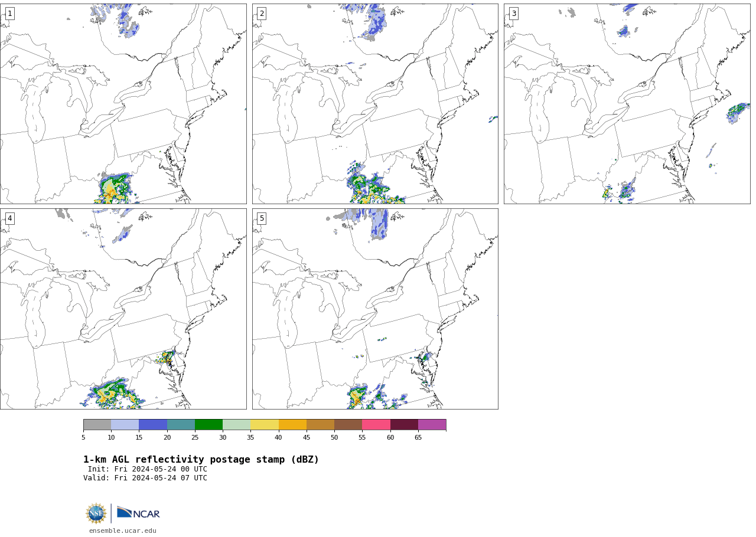Click the orange 40-45 dBZ color swatch
756x537 pixels.
tap(292, 425)
